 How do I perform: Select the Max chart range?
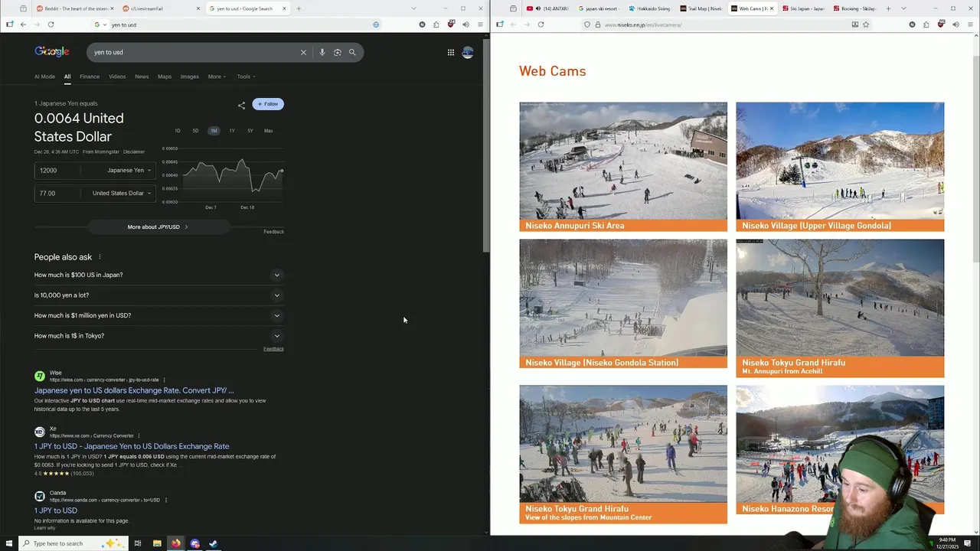269,131
